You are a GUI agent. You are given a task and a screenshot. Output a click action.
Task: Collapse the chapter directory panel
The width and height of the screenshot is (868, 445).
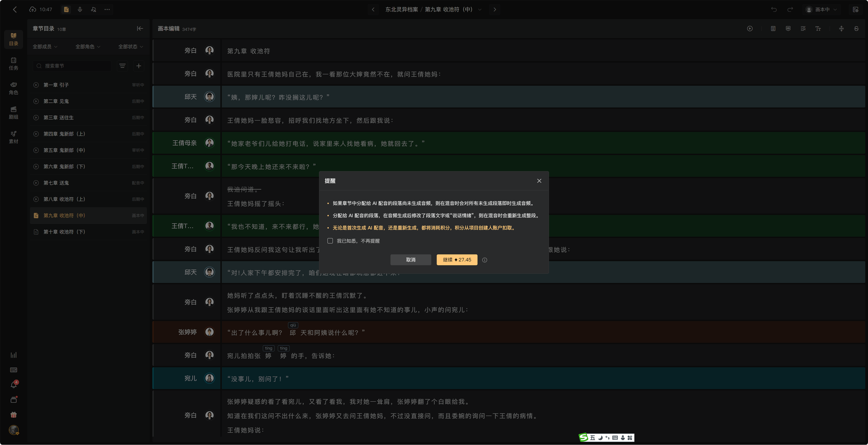pyautogui.click(x=140, y=29)
